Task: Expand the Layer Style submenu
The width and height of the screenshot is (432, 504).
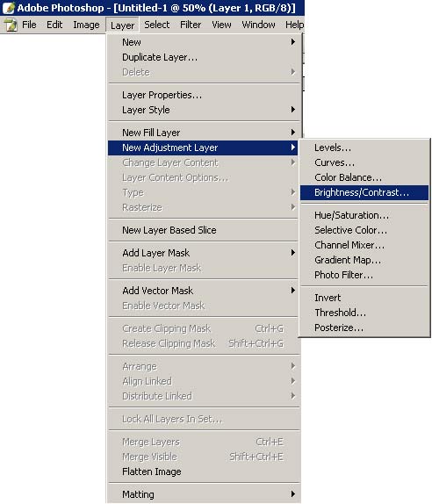Action: point(292,110)
